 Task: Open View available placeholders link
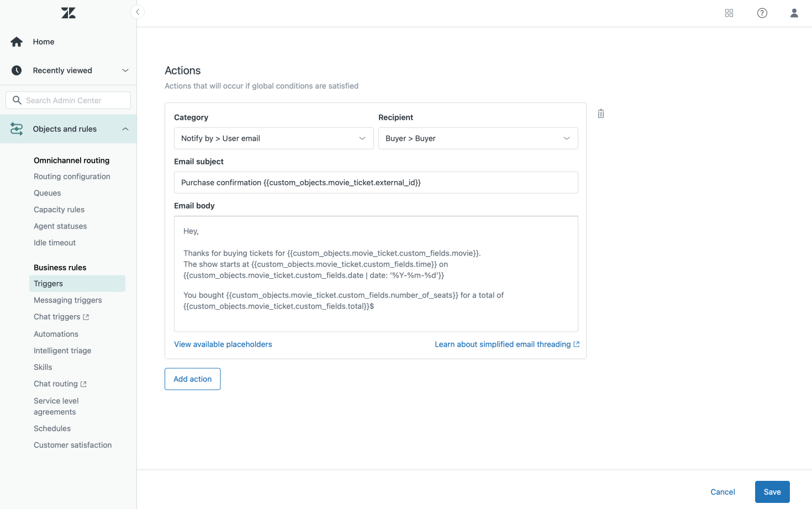coord(223,344)
